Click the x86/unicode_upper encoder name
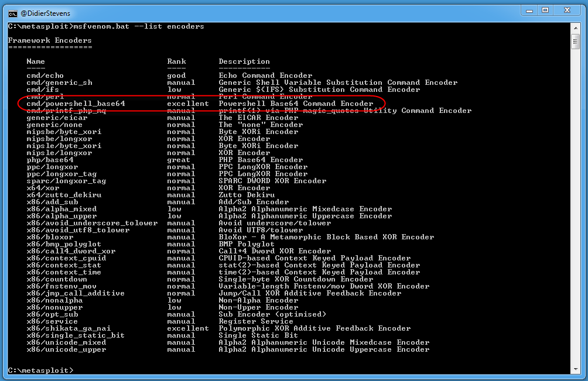The height and width of the screenshot is (381, 588). tap(66, 349)
